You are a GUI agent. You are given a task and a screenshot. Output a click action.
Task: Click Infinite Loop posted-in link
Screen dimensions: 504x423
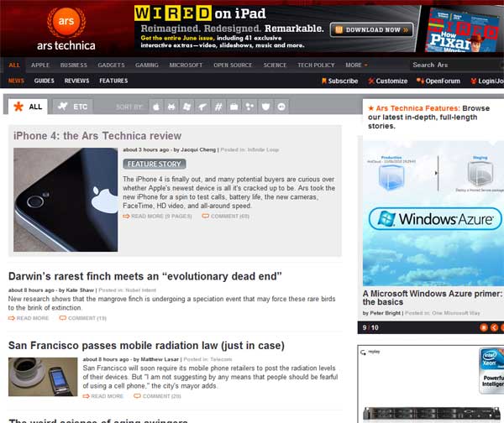[x=263, y=149]
